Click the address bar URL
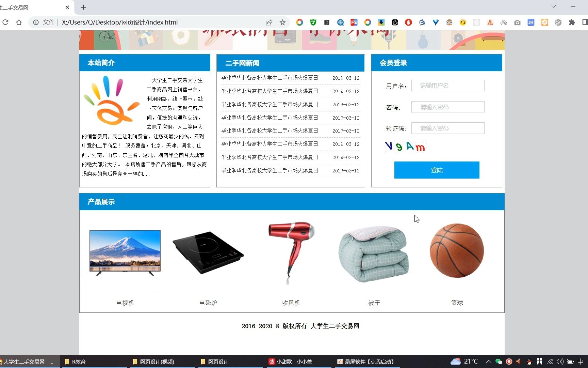 [119, 22]
